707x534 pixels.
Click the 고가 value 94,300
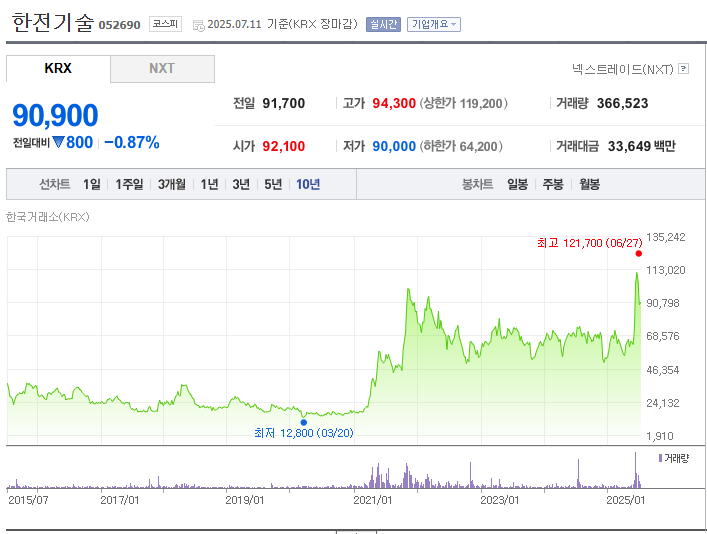coord(394,103)
